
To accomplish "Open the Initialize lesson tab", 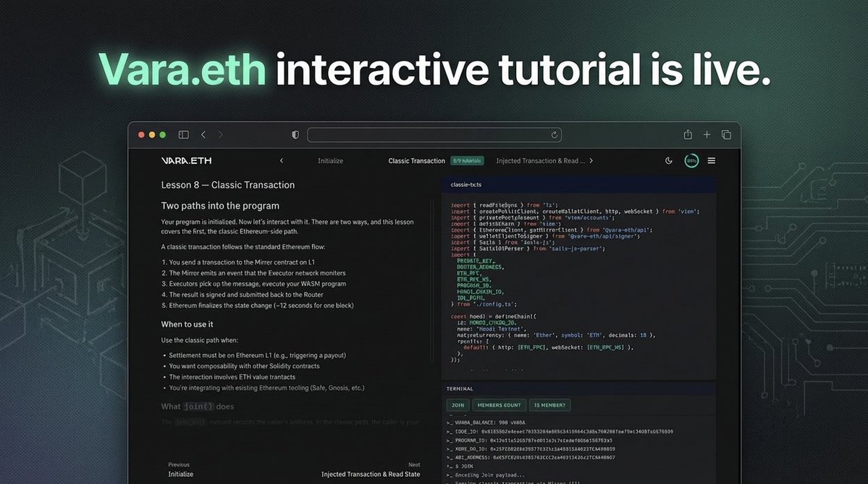I will pos(331,161).
